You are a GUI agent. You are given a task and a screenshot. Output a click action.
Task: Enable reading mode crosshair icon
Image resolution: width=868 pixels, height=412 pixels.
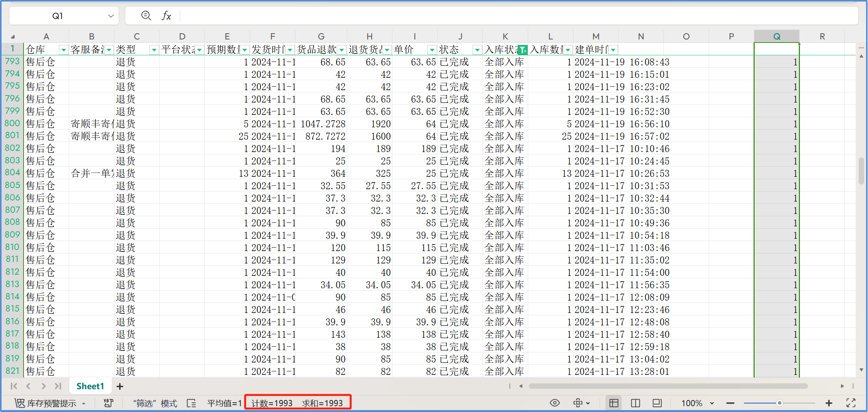(x=578, y=403)
